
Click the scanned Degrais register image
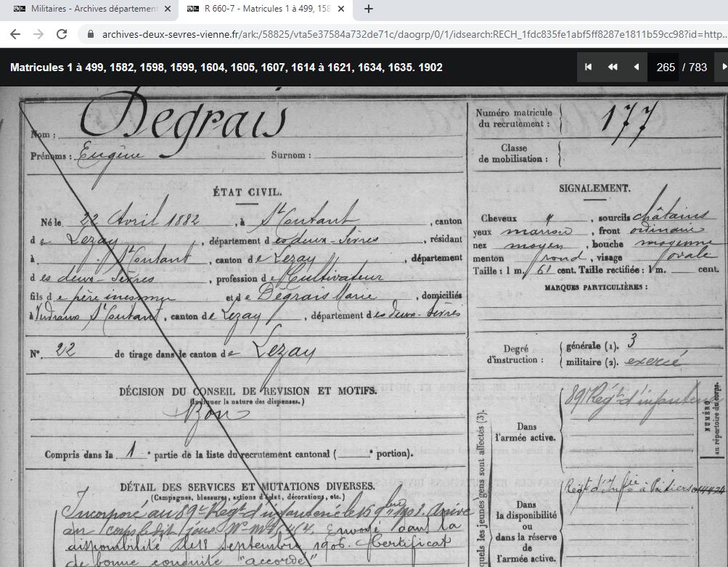click(x=364, y=327)
